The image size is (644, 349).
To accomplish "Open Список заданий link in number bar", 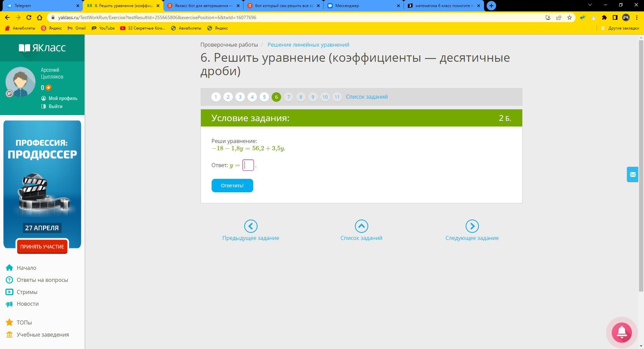I will tap(367, 97).
